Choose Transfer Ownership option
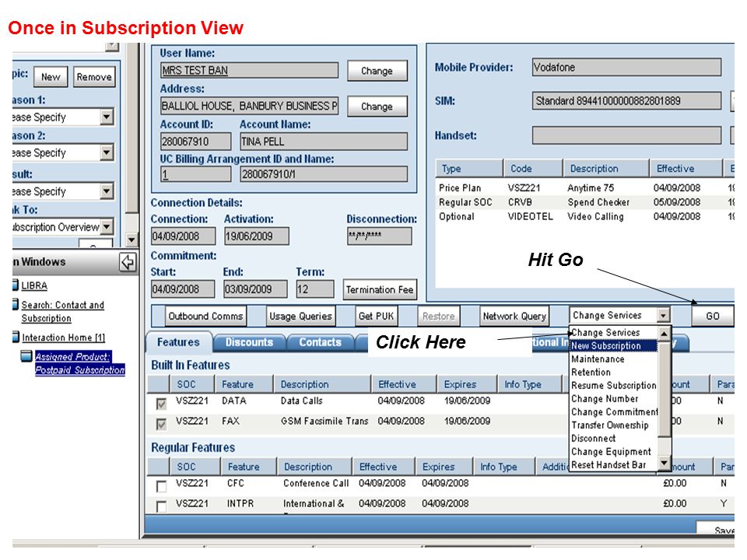The height and width of the screenshot is (560, 747). pos(613,425)
